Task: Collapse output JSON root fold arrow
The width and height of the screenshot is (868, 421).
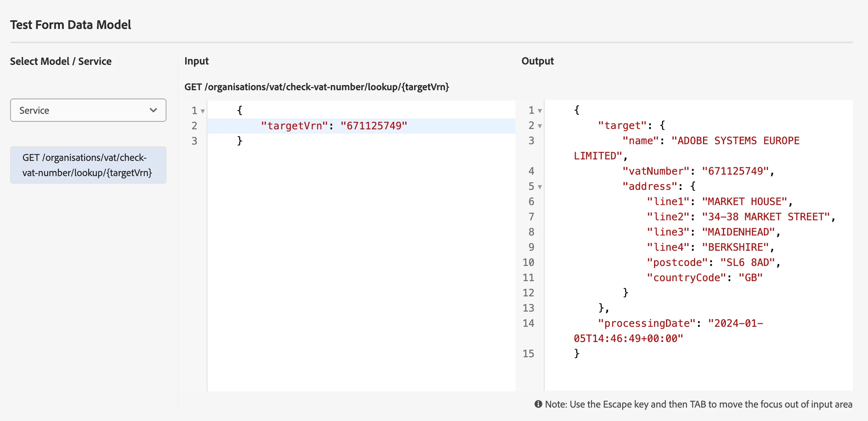Action: (540, 111)
